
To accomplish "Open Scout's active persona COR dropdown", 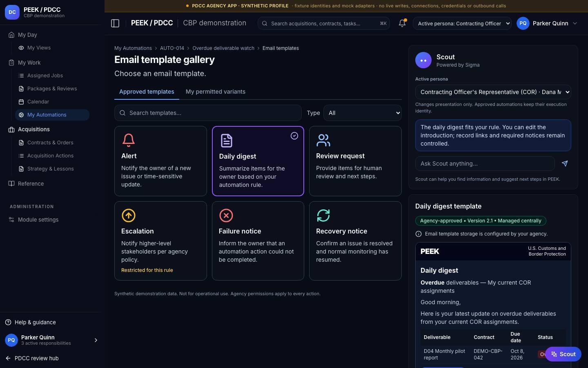I will pos(493,92).
